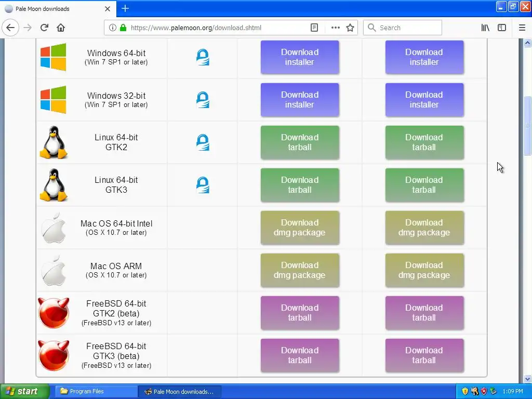Download Windows 64-bit installer, first column
This screenshot has height=399, width=532.
click(300, 57)
